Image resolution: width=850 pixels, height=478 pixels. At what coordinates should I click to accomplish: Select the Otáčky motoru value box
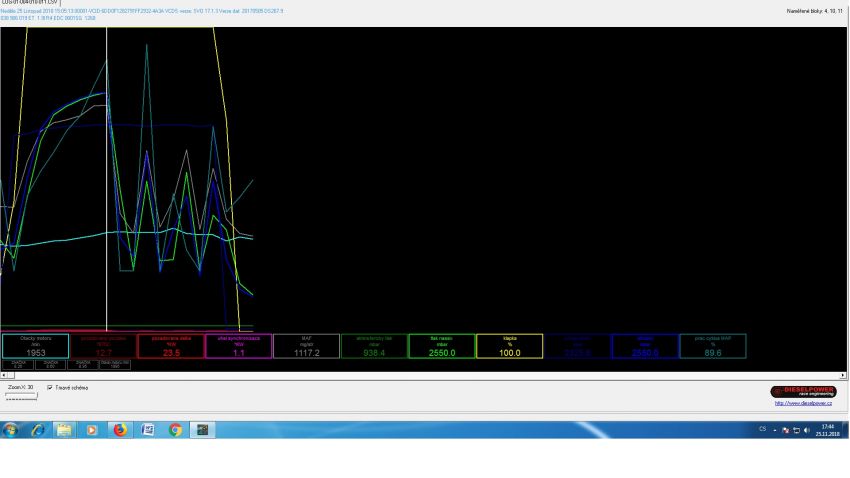(35, 346)
